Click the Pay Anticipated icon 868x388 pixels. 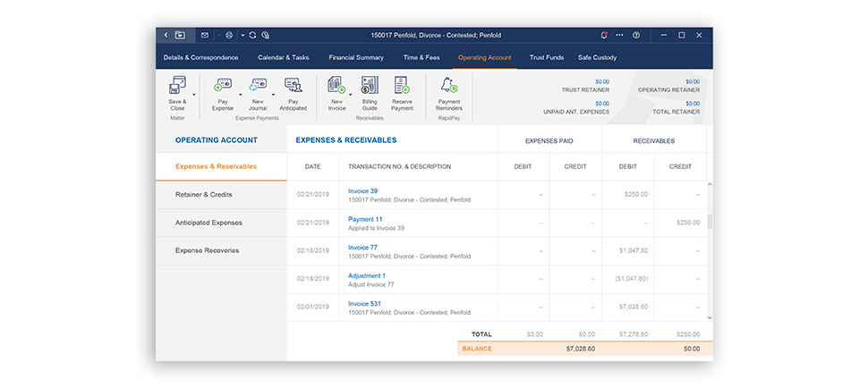(x=293, y=85)
